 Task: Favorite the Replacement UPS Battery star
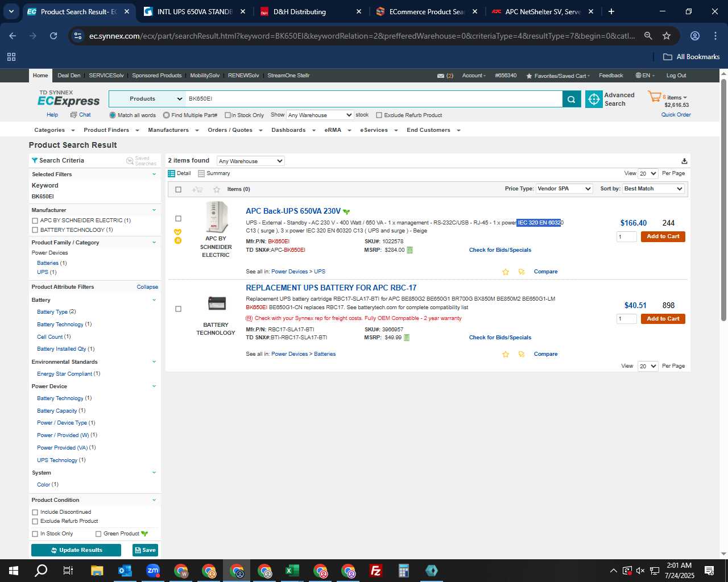[505, 354]
